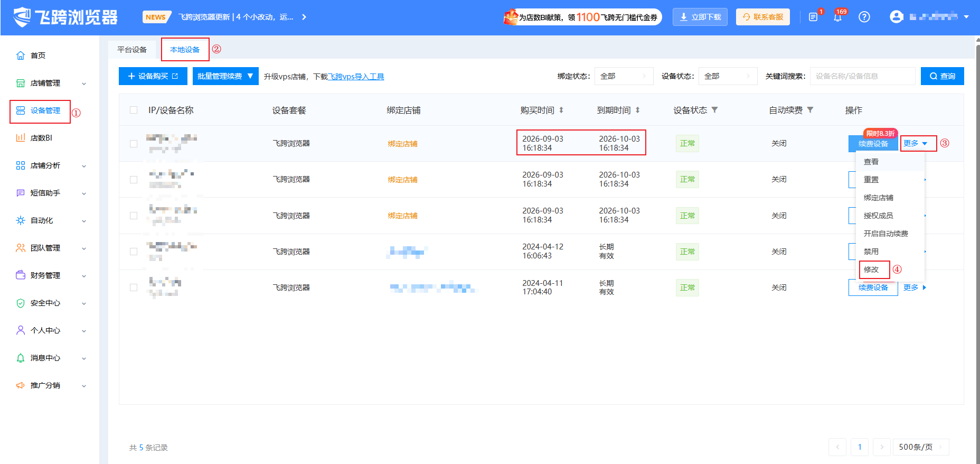Viewport: 980px width, 464px height.
Task: Click the user avatar icon
Action: 897,17
